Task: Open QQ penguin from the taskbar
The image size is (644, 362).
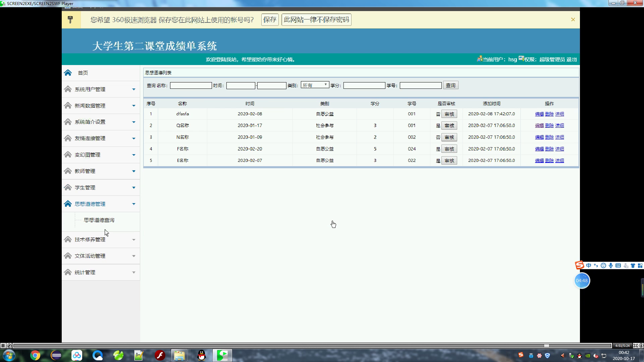Action: 202,355
